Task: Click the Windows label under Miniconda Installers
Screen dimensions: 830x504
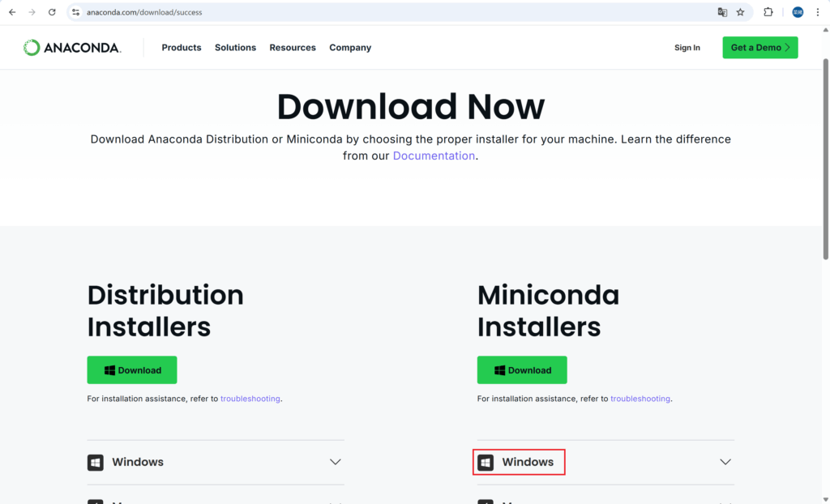Action: pos(528,462)
